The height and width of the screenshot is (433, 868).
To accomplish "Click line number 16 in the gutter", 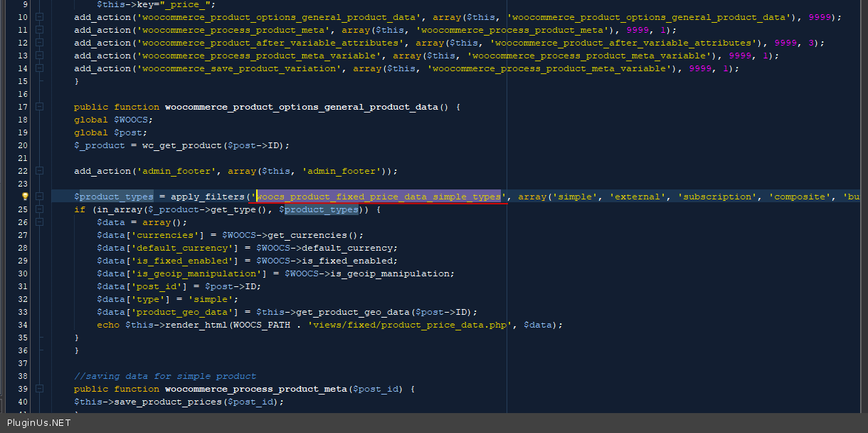I will click(22, 94).
